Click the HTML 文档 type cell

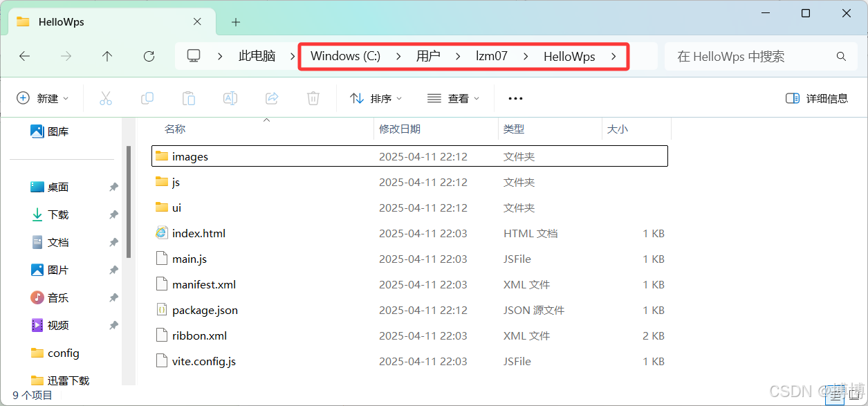pyautogui.click(x=530, y=234)
